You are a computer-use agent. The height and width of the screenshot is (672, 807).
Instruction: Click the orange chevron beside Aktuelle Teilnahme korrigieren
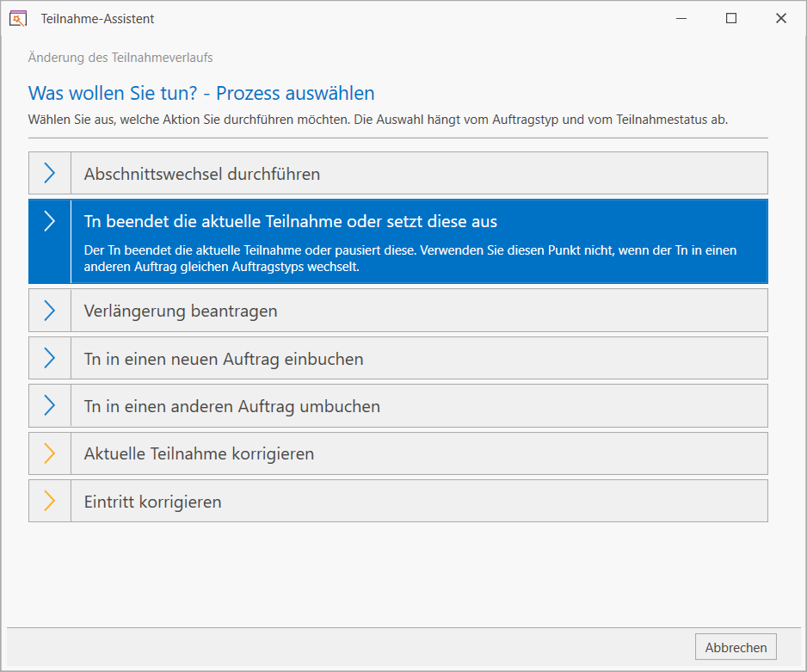49,453
